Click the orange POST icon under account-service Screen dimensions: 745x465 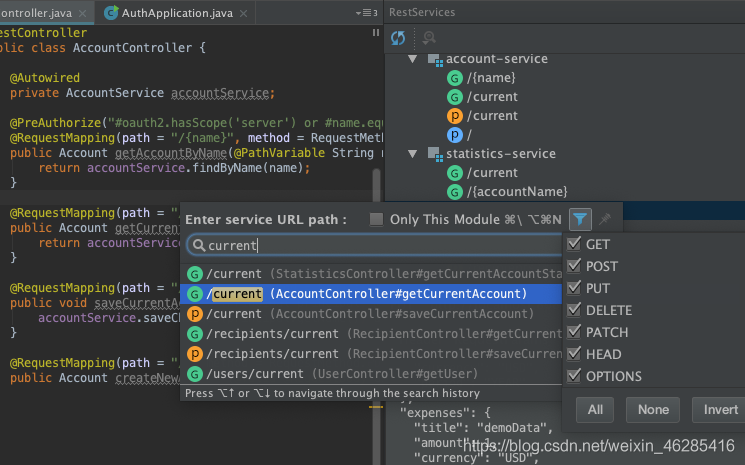(x=455, y=116)
